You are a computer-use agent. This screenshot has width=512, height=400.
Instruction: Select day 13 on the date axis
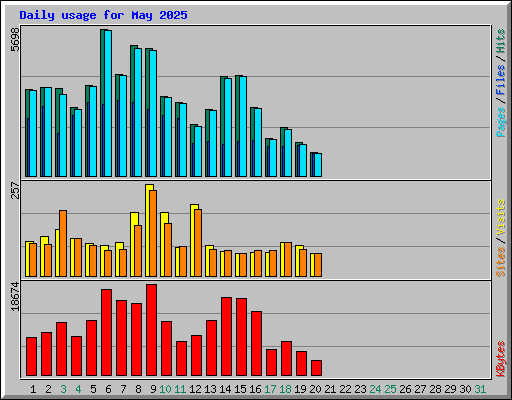pyautogui.click(x=210, y=389)
